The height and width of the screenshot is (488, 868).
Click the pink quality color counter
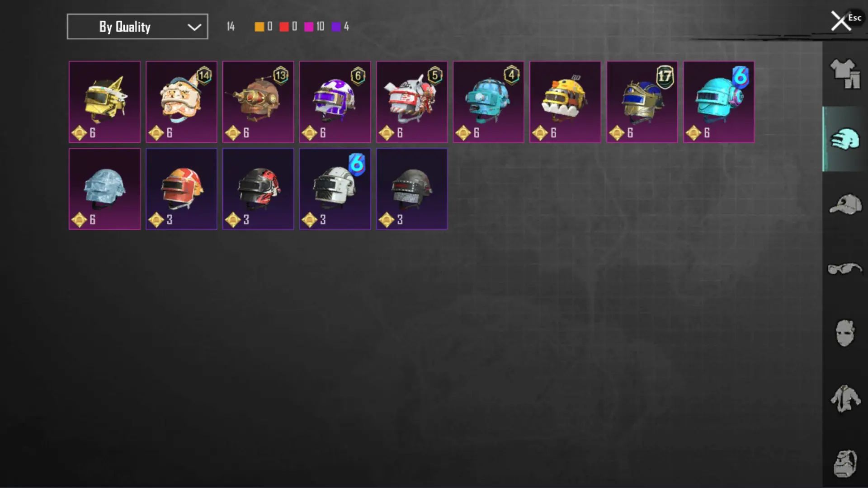[314, 27]
